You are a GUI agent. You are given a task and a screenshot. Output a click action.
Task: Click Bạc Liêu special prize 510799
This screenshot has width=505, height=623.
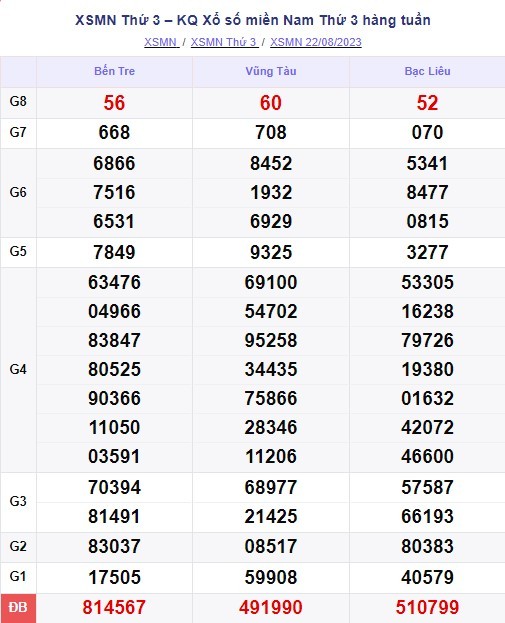(428, 608)
